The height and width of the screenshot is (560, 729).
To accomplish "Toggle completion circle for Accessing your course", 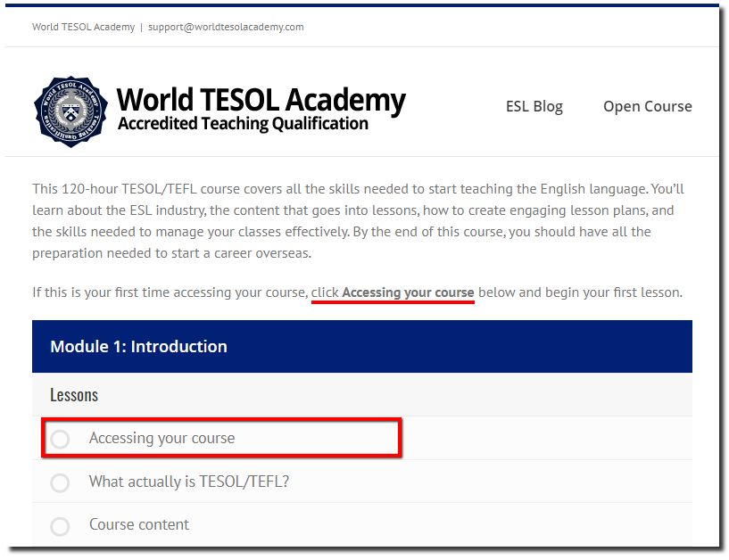I will [x=60, y=439].
